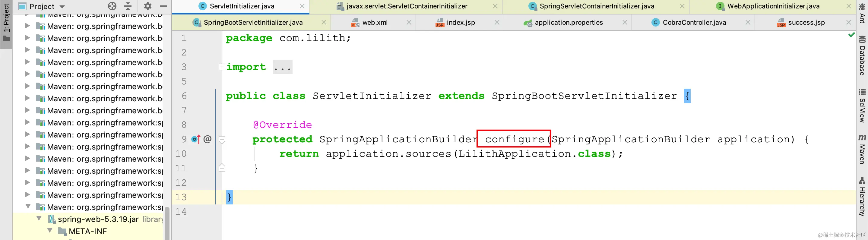Close the SpringServletContainerInitializer.java tab
The image size is (868, 240).
coord(682,6)
